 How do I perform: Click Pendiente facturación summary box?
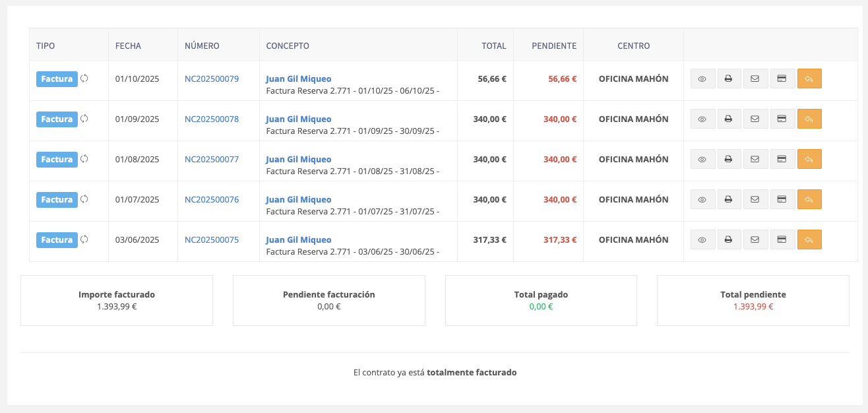[x=329, y=300]
